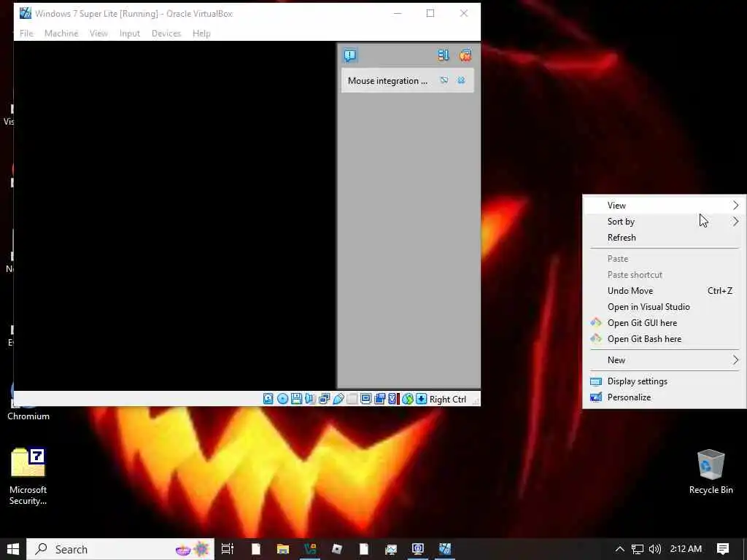Dismiss the Mouse integration notification with its close icon
The image size is (747, 560).
click(461, 80)
